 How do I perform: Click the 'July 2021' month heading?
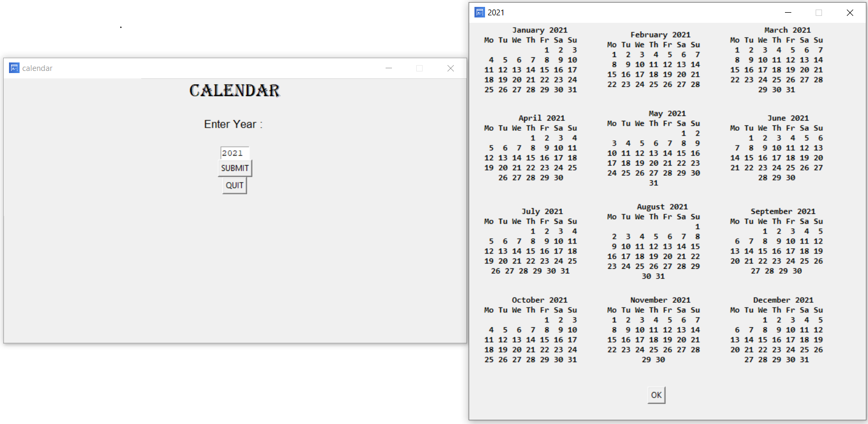pyautogui.click(x=542, y=211)
